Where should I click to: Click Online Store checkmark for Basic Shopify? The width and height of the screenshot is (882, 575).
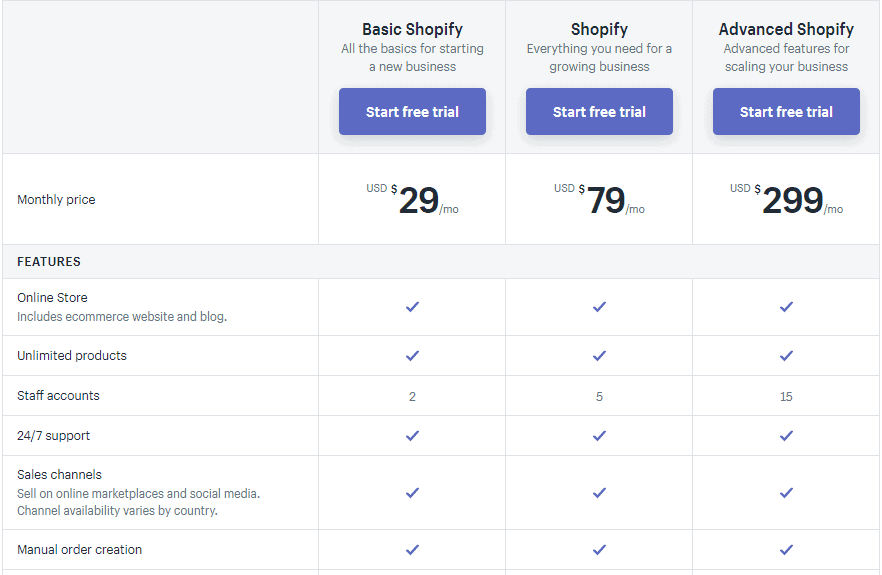[x=412, y=307]
